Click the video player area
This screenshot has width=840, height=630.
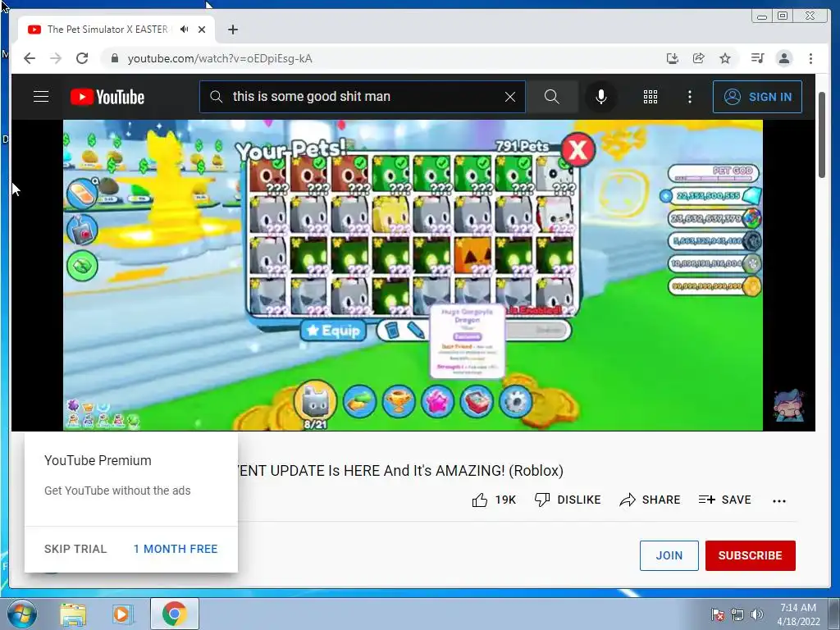click(413, 275)
